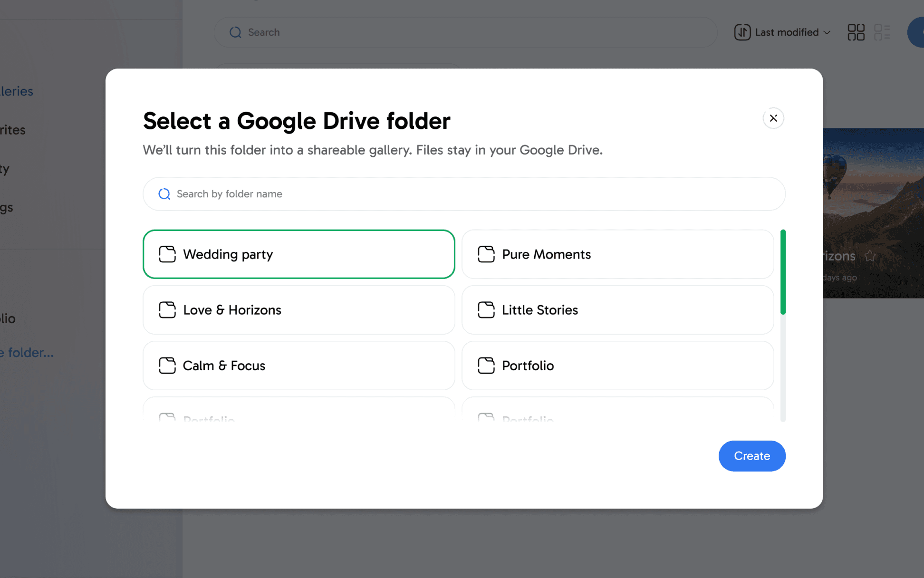Click the folder icon beside Wedding party
The height and width of the screenshot is (578, 924).
click(x=167, y=254)
